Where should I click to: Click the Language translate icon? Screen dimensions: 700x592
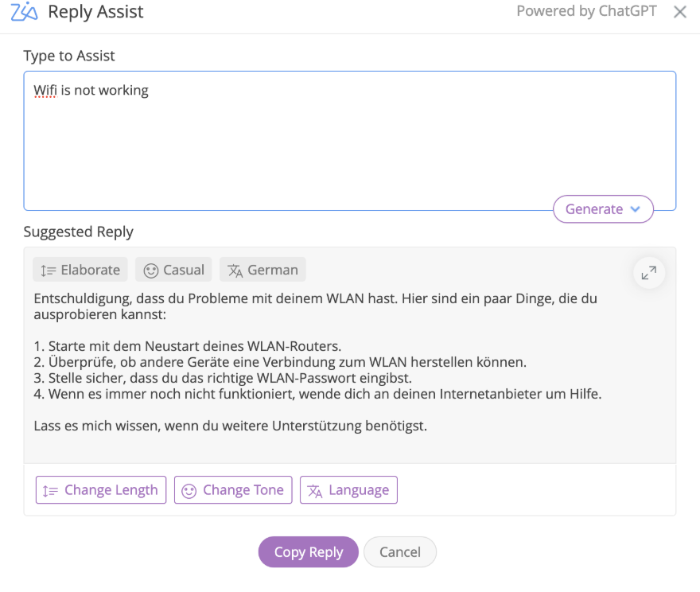[x=315, y=490]
